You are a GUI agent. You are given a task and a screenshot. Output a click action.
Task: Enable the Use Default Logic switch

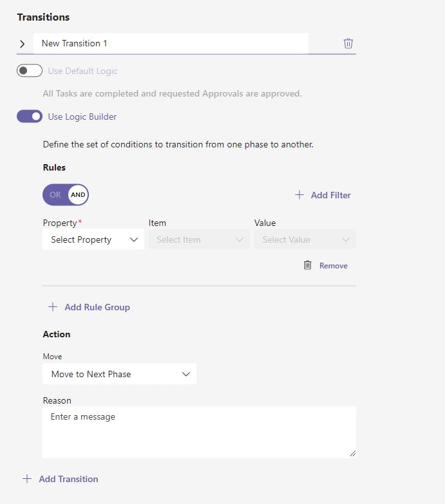(30, 71)
